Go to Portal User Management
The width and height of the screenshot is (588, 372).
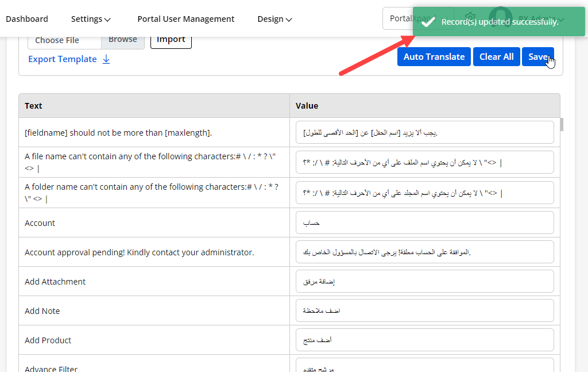pos(185,19)
